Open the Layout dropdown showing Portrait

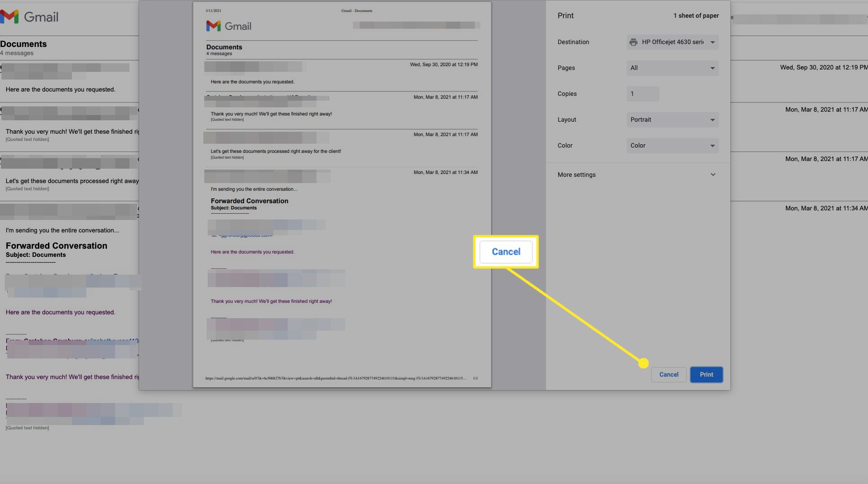tap(672, 120)
